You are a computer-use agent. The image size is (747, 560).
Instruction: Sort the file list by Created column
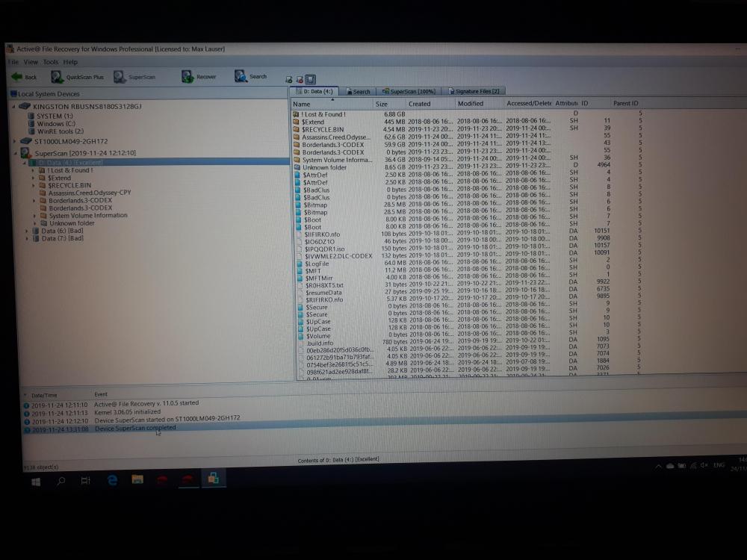coord(430,103)
